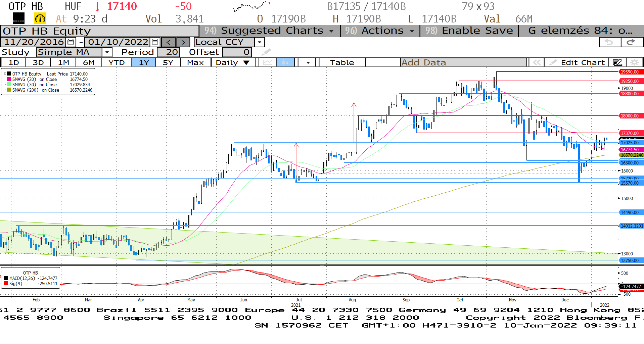Image resolution: width=644 pixels, height=344 pixels.
Task: Open the Daily periodicity dropdown
Action: click(233, 62)
